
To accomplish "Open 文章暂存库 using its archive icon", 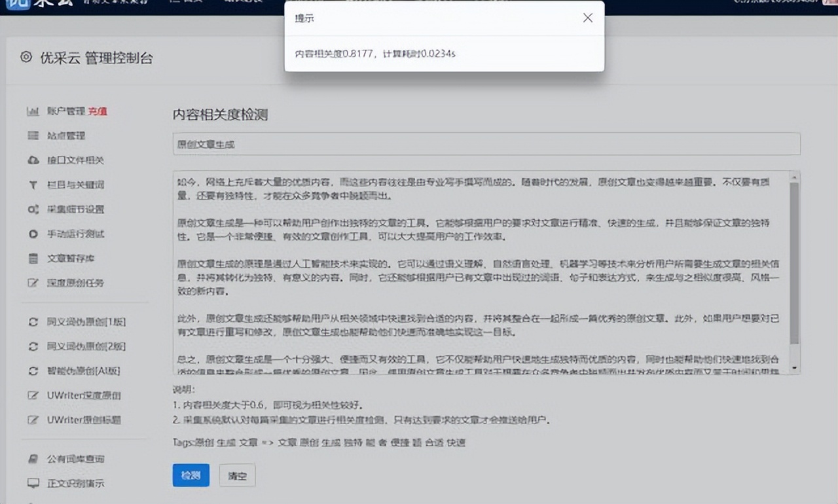I will [33, 258].
